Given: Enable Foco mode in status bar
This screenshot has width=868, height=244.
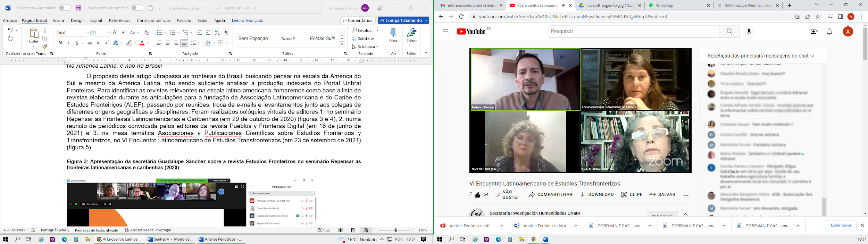Looking at the screenshot, I should (324, 230).
